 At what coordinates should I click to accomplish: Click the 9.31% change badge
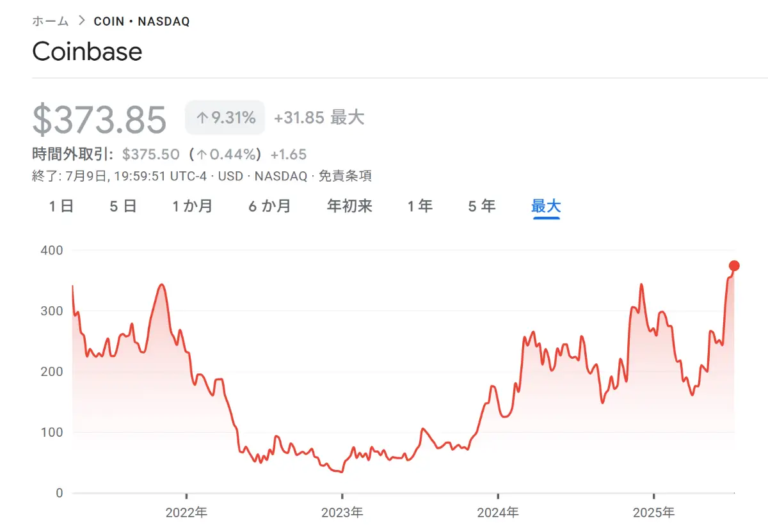[x=225, y=118]
